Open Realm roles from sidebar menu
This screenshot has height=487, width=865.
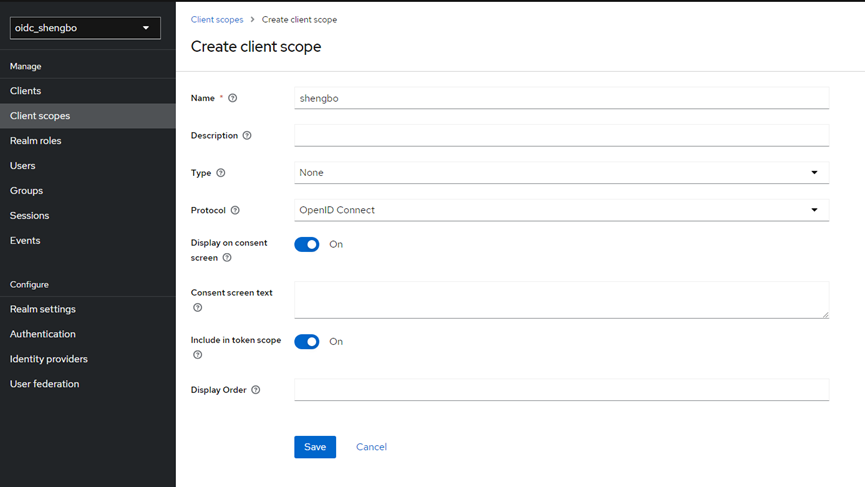(36, 141)
